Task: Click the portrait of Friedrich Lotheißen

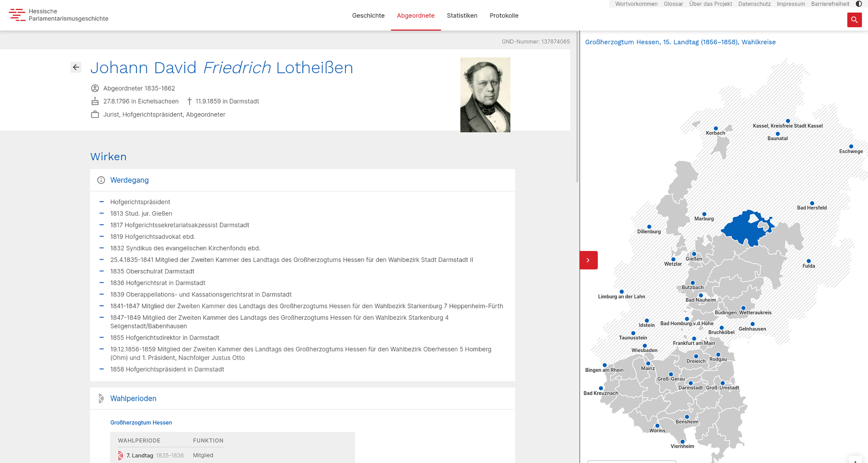Action: (485, 95)
